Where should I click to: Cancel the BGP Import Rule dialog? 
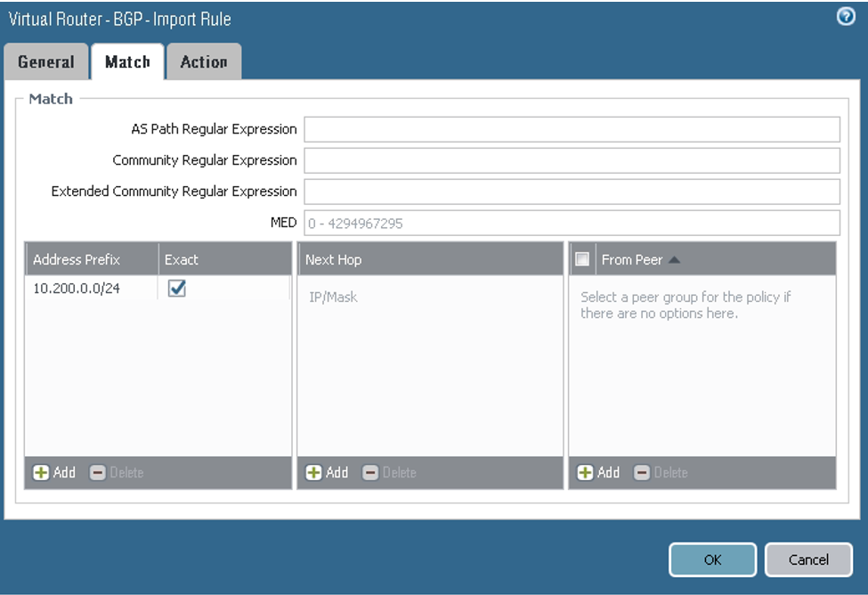807,559
